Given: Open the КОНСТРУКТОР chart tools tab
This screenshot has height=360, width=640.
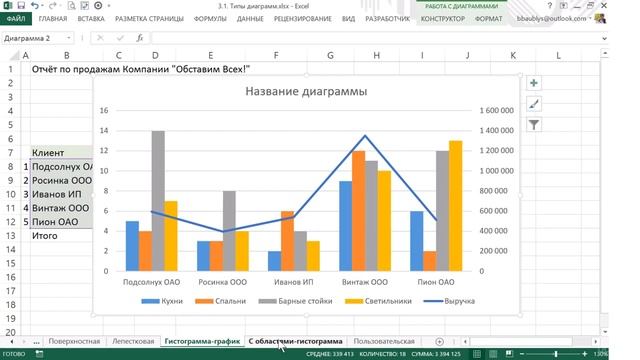Looking at the screenshot, I should pyautogui.click(x=443, y=18).
